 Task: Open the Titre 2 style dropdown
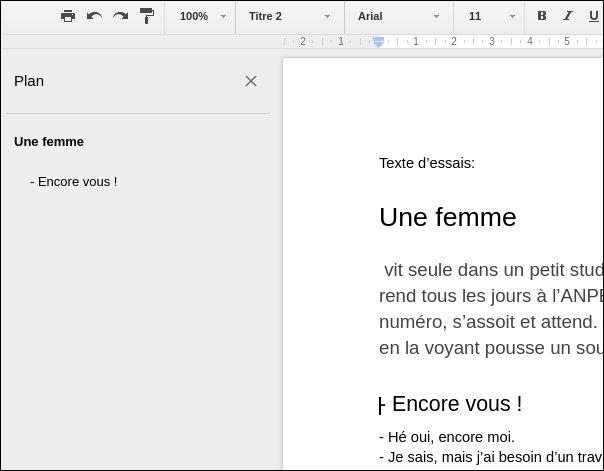click(290, 17)
